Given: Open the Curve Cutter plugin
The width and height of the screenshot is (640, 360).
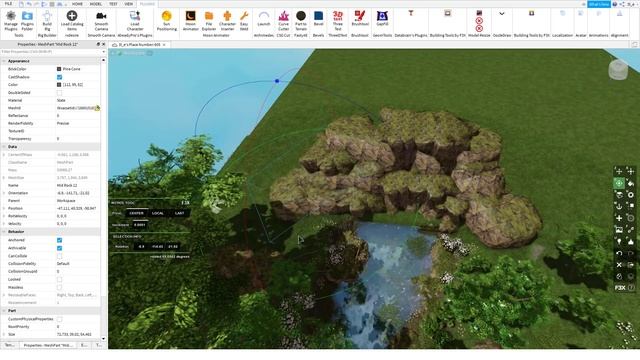Looking at the screenshot, I should [283, 20].
